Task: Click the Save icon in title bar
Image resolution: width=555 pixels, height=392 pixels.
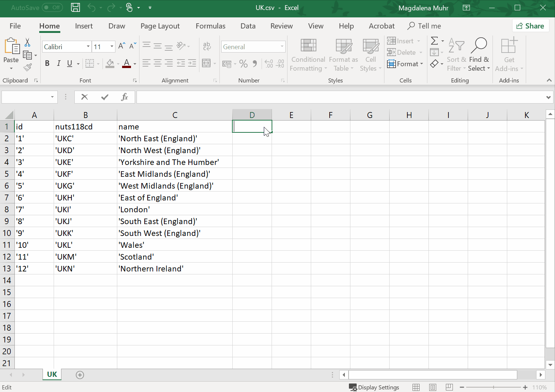Action: tap(75, 7)
